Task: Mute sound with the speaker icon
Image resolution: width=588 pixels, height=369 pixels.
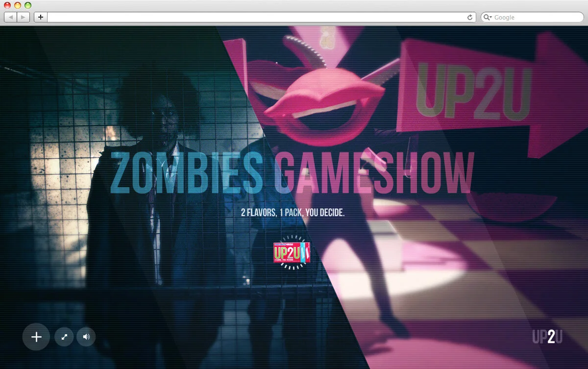Action: tap(86, 337)
